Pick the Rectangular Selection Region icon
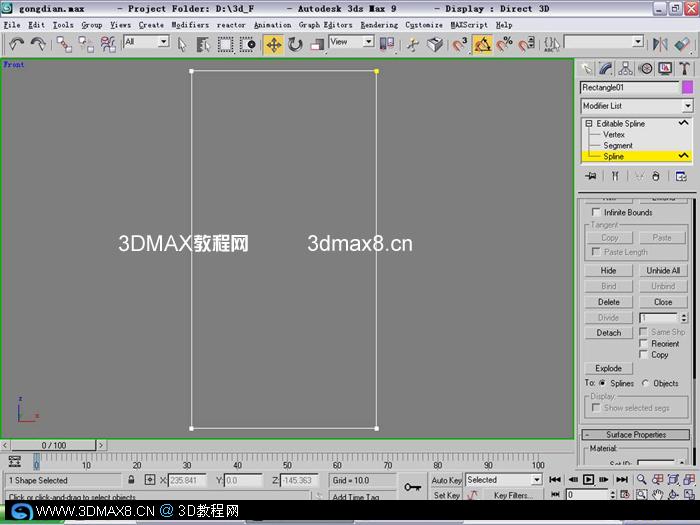The image size is (700, 525). click(x=225, y=44)
